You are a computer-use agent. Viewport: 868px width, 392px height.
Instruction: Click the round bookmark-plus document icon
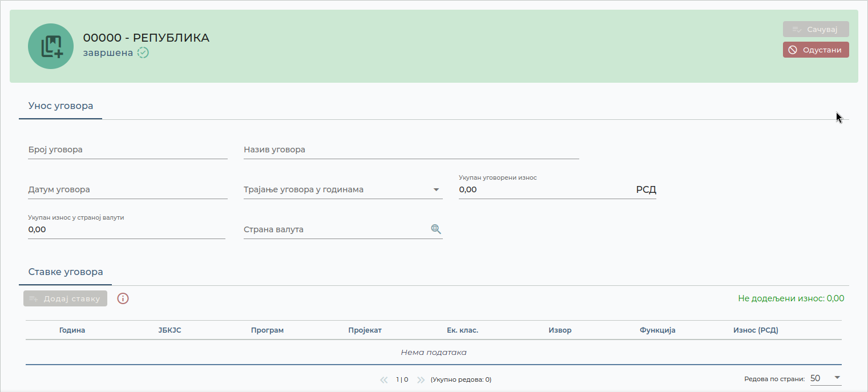coord(51,46)
